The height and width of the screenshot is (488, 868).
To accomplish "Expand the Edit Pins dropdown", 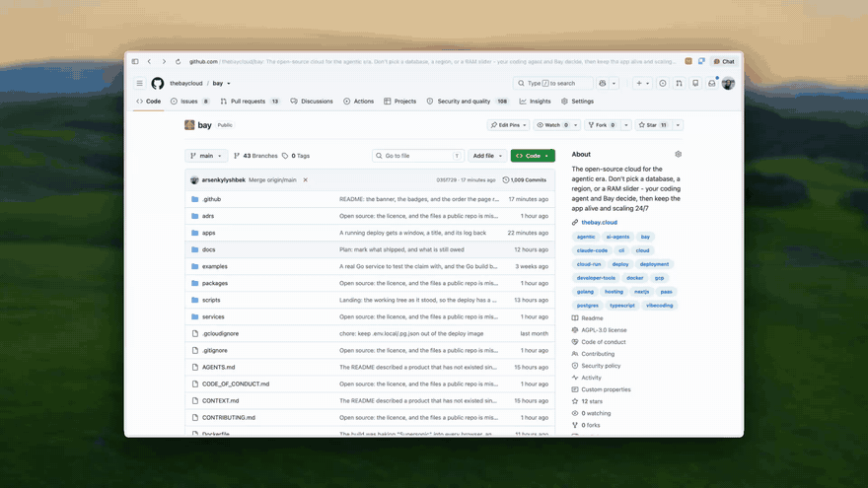I will click(508, 125).
